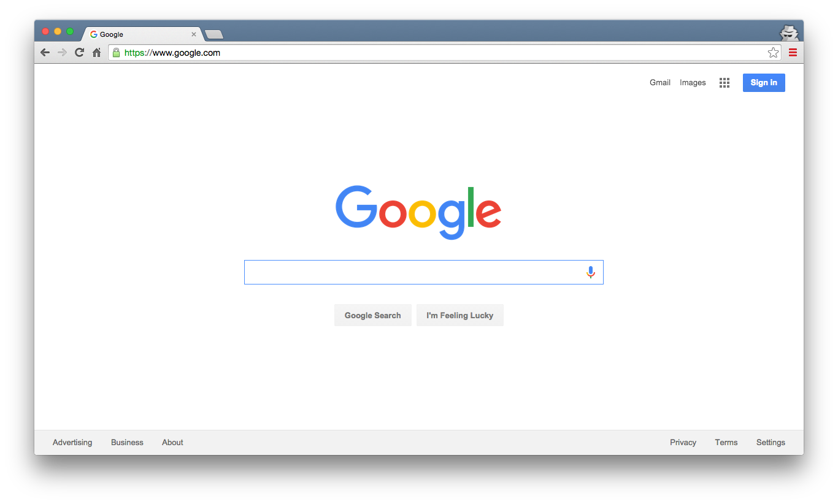Close the Google tab
838x504 pixels.
click(194, 34)
